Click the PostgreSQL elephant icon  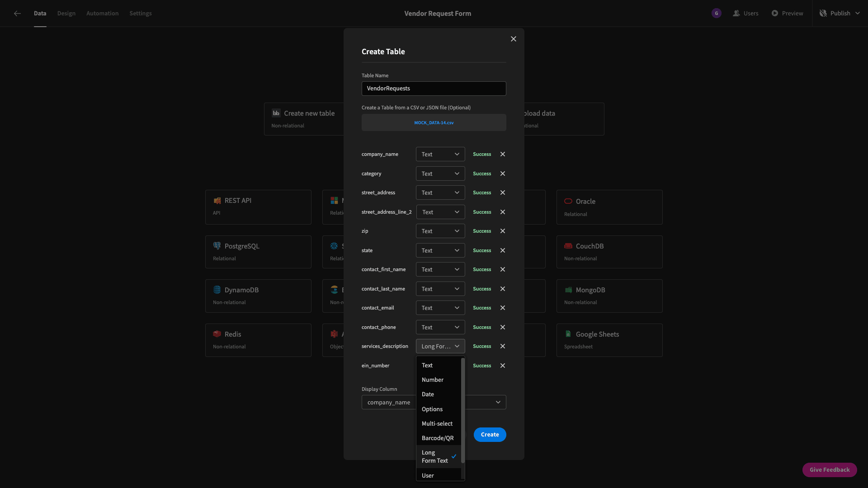point(217,246)
